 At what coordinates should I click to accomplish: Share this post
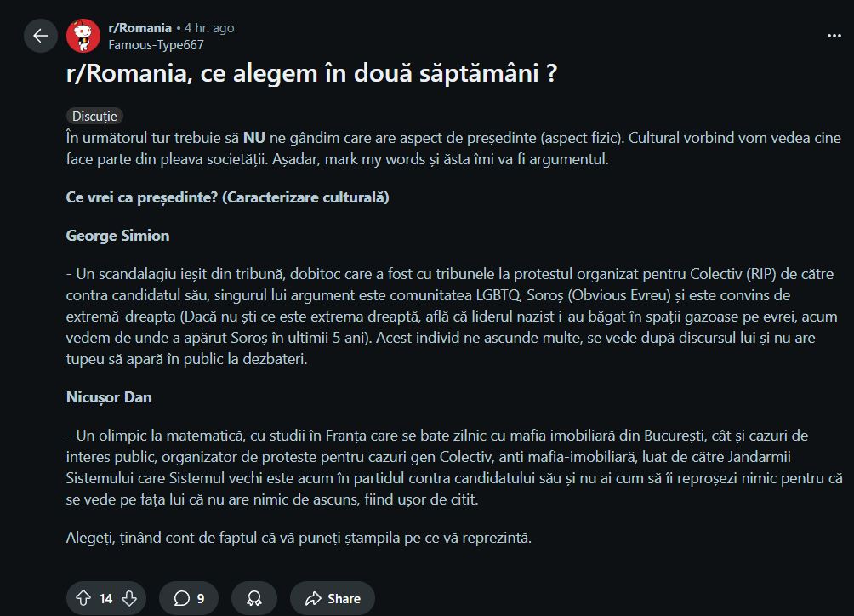(x=333, y=598)
